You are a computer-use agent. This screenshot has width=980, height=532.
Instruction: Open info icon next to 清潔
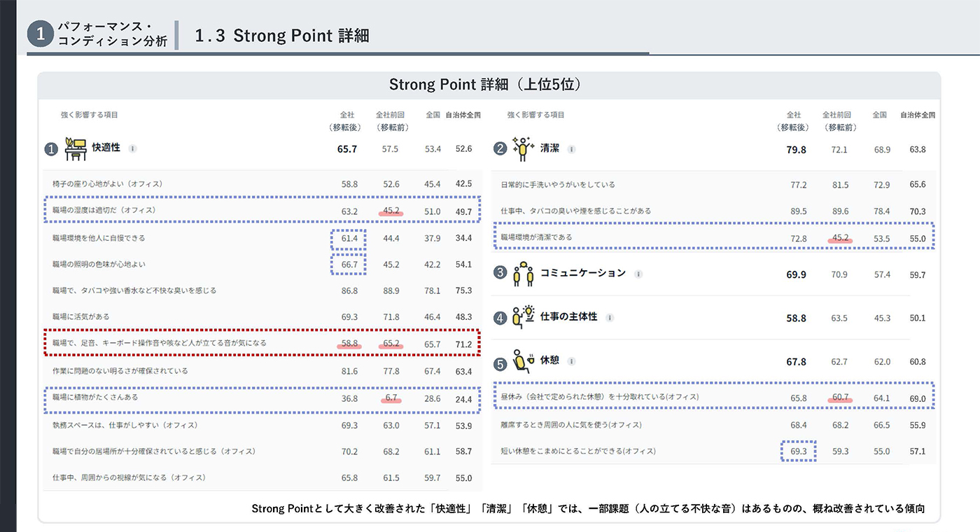tap(571, 149)
